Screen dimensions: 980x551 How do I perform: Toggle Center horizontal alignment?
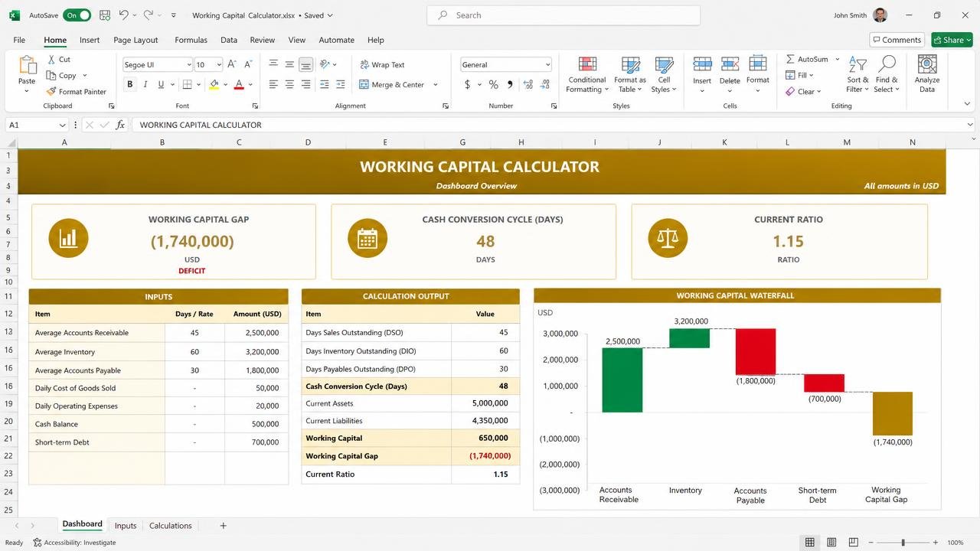(289, 85)
